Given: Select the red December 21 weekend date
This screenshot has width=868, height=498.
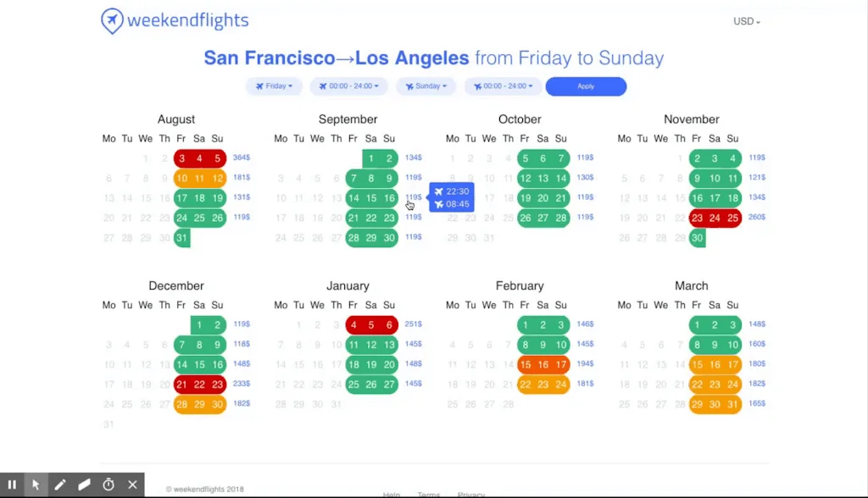Looking at the screenshot, I should click(x=181, y=384).
